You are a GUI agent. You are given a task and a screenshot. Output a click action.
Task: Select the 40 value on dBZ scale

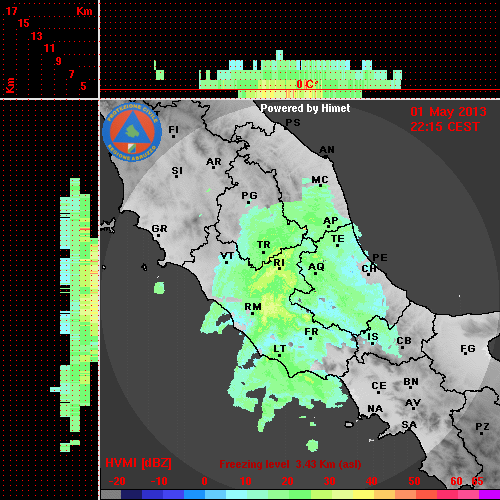click(372, 481)
